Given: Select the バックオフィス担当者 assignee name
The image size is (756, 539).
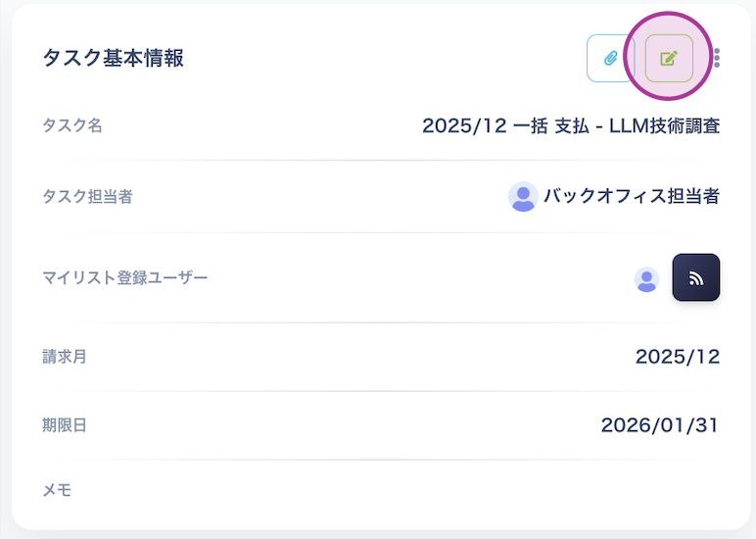Looking at the screenshot, I should click(632, 196).
